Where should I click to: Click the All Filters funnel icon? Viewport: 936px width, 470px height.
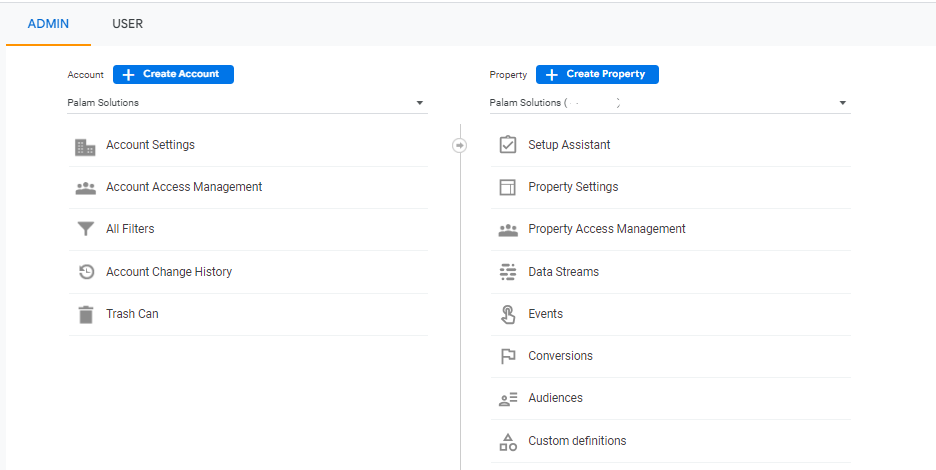pyautogui.click(x=86, y=230)
